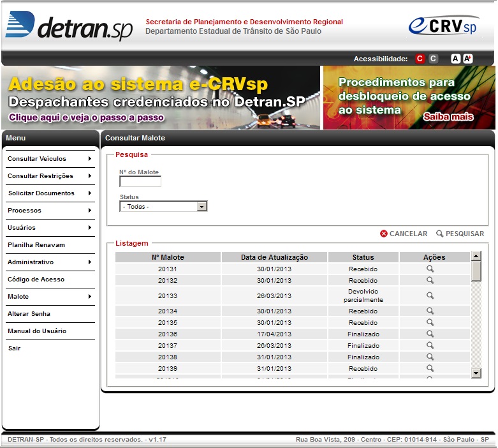Open the Adesão ao sistema e-CRVsp banner

click(161, 98)
